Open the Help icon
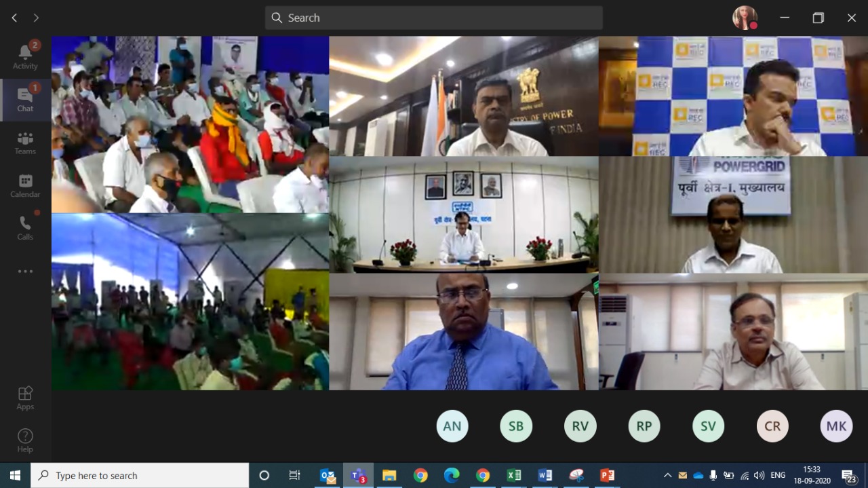Image resolution: width=868 pixels, height=488 pixels. pyautogui.click(x=25, y=440)
